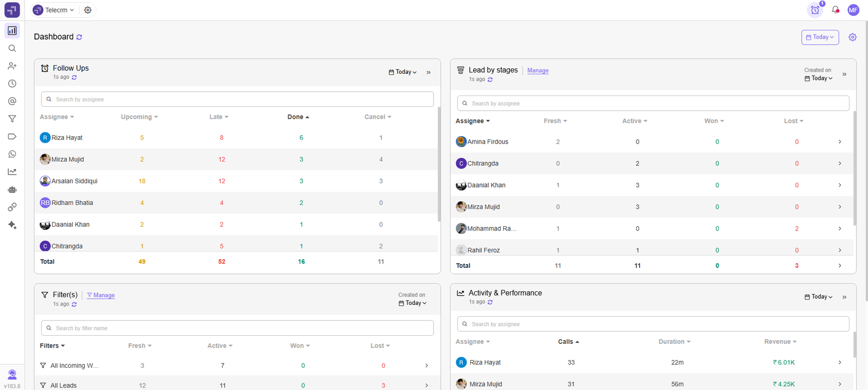Image resolution: width=868 pixels, height=390 pixels.
Task: Click the bot automation icon in sidebar
Action: coord(12,189)
